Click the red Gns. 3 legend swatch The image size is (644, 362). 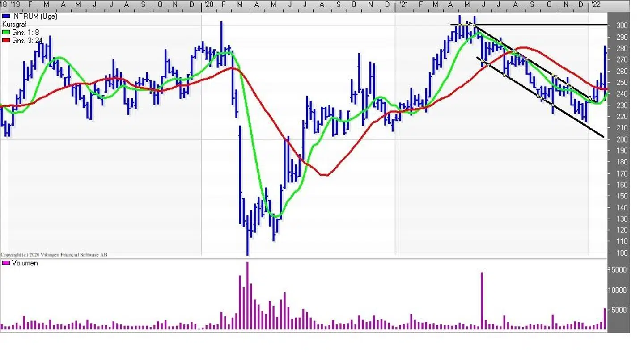click(6, 40)
